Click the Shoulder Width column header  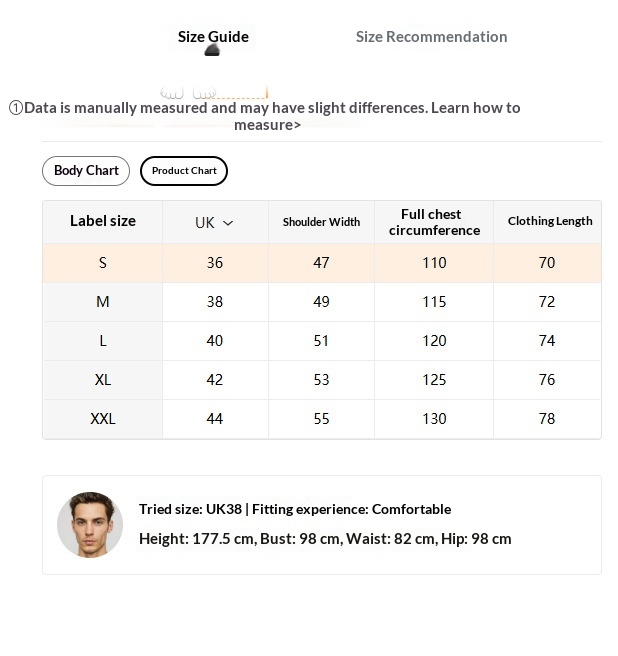pos(321,222)
